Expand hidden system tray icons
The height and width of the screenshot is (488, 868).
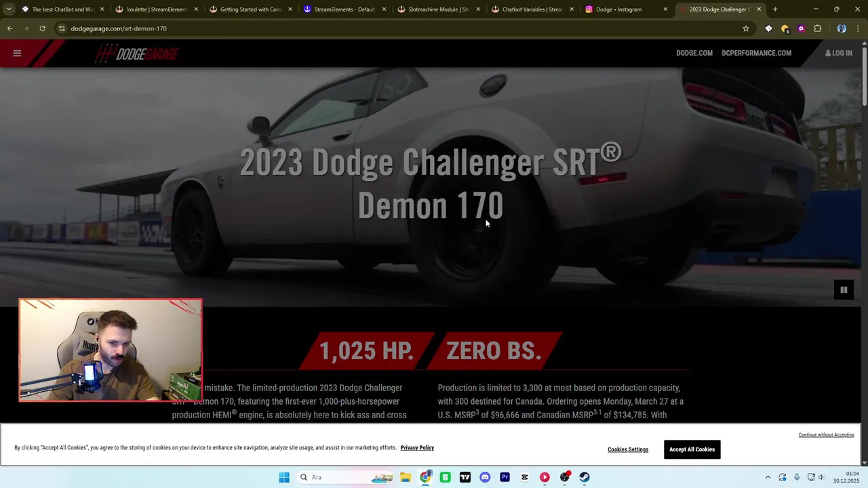point(768,477)
